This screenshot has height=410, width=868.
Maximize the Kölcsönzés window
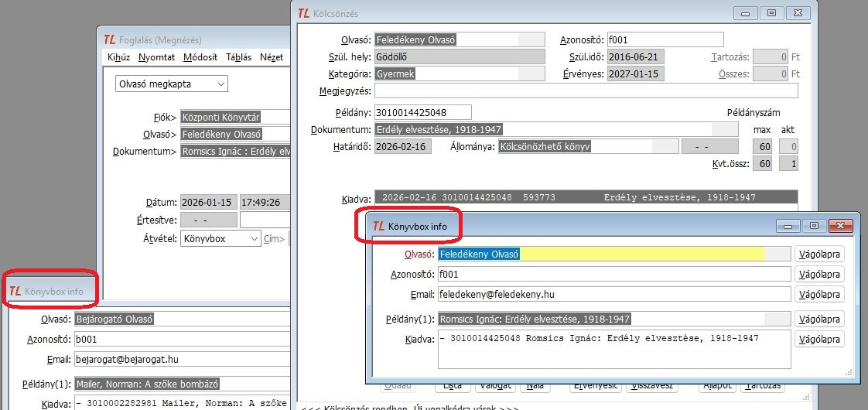click(771, 13)
